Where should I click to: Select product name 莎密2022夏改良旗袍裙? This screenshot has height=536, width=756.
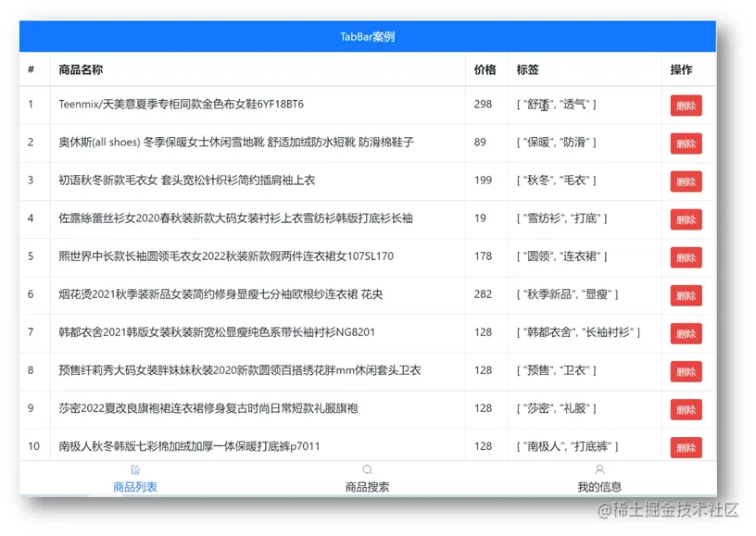[208, 408]
